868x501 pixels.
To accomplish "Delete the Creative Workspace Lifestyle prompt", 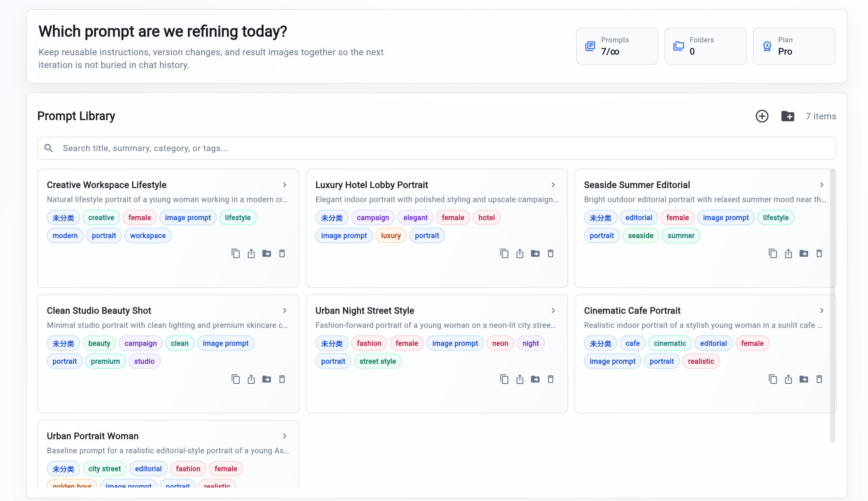I will 282,254.
